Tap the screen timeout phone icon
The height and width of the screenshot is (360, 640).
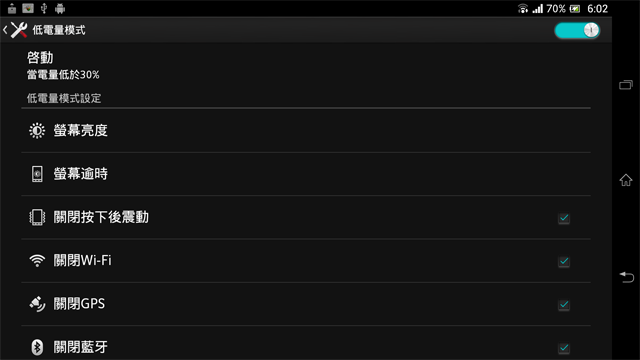37,174
